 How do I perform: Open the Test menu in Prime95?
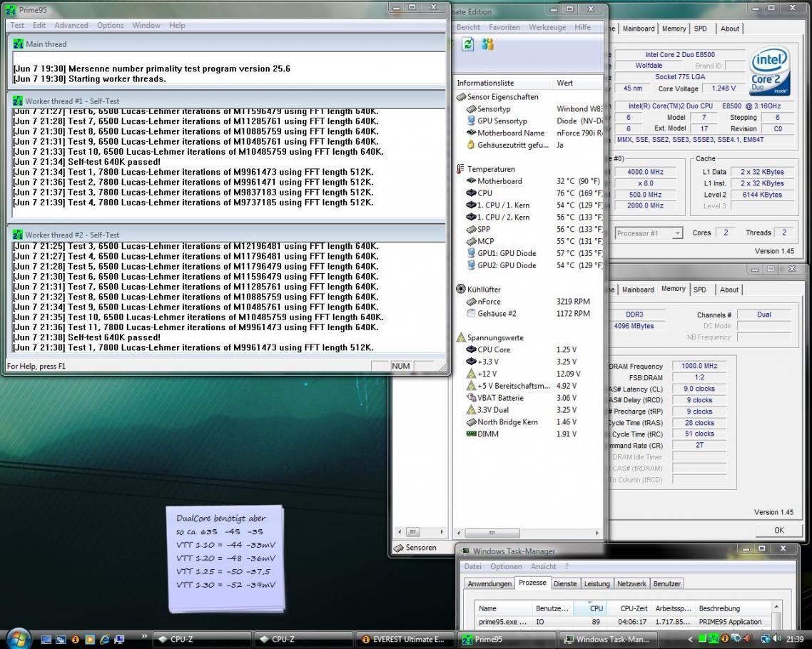point(17,26)
